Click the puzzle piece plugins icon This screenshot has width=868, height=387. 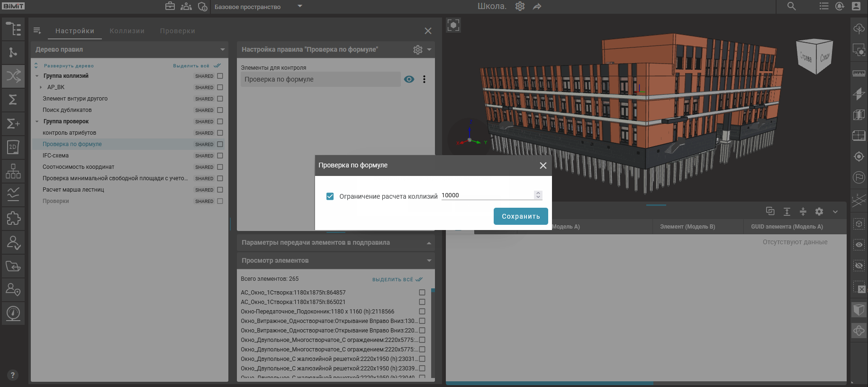tap(13, 218)
